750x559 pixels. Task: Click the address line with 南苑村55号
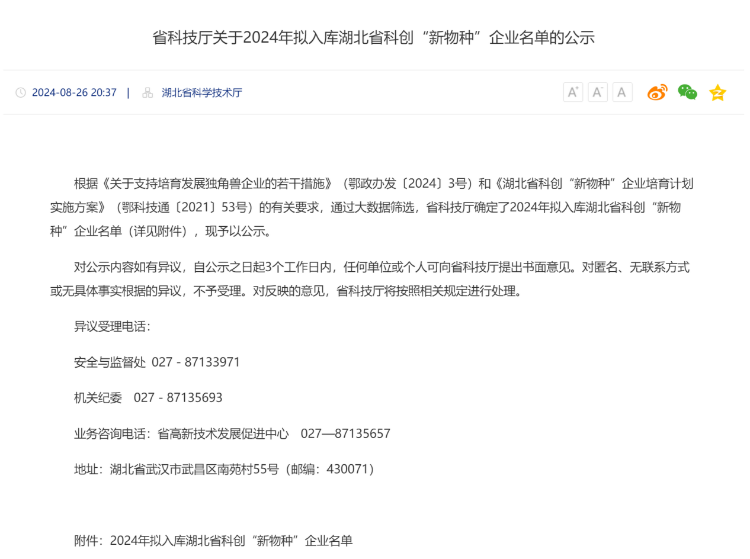point(224,469)
